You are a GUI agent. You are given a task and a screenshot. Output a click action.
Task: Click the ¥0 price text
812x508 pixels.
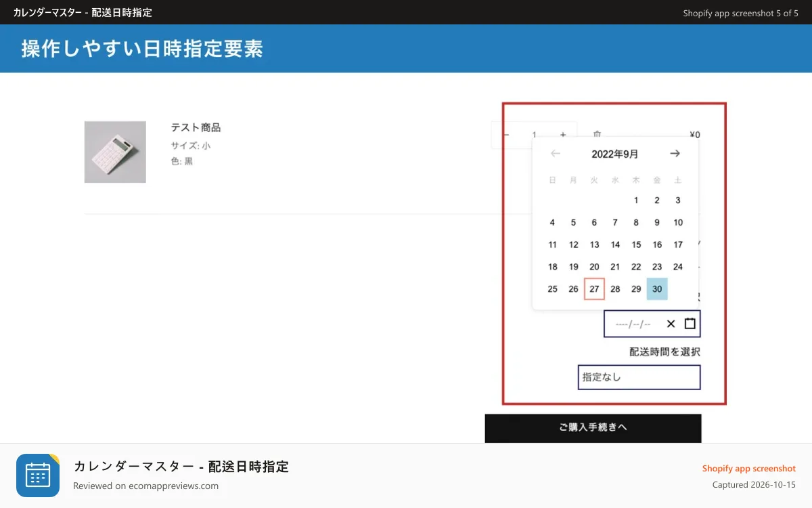(695, 135)
